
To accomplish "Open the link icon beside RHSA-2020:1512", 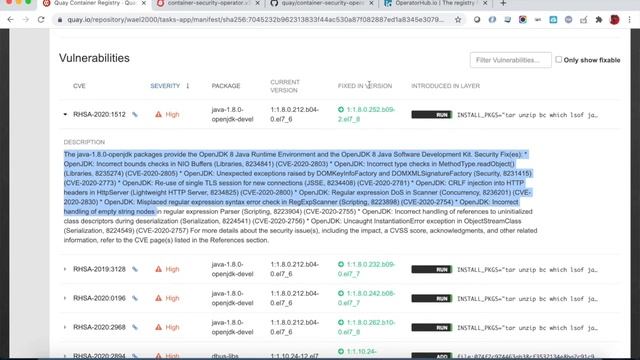I will click(x=135, y=115).
